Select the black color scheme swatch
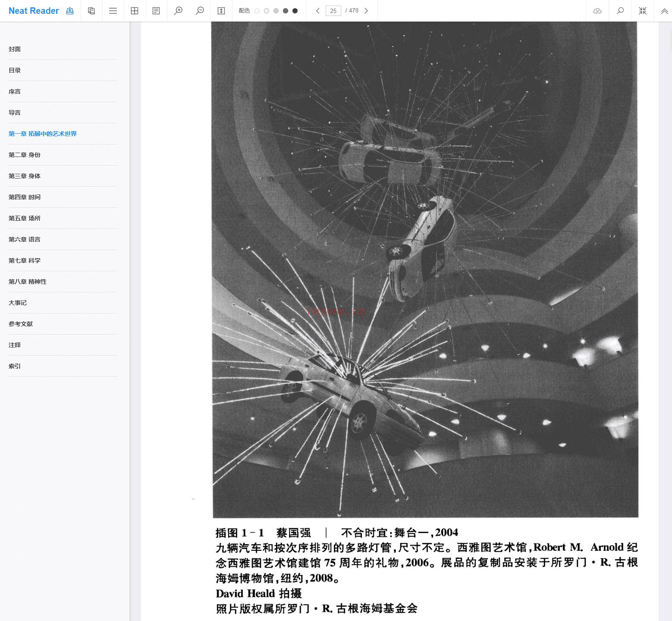This screenshot has height=621, width=672. tap(295, 11)
